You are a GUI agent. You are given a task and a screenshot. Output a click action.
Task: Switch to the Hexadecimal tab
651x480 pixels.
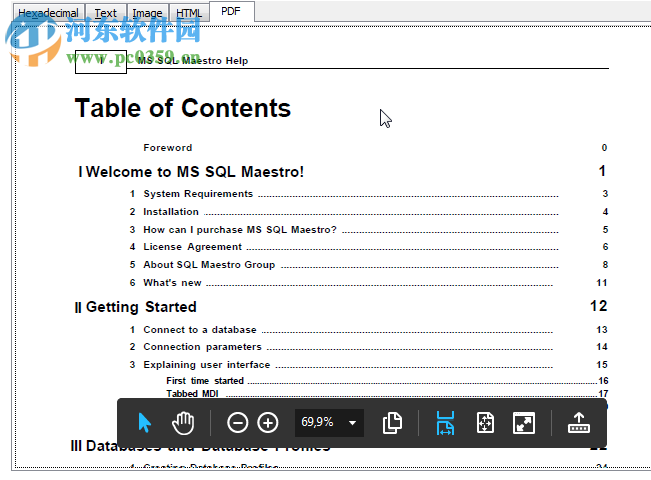pyautogui.click(x=48, y=13)
